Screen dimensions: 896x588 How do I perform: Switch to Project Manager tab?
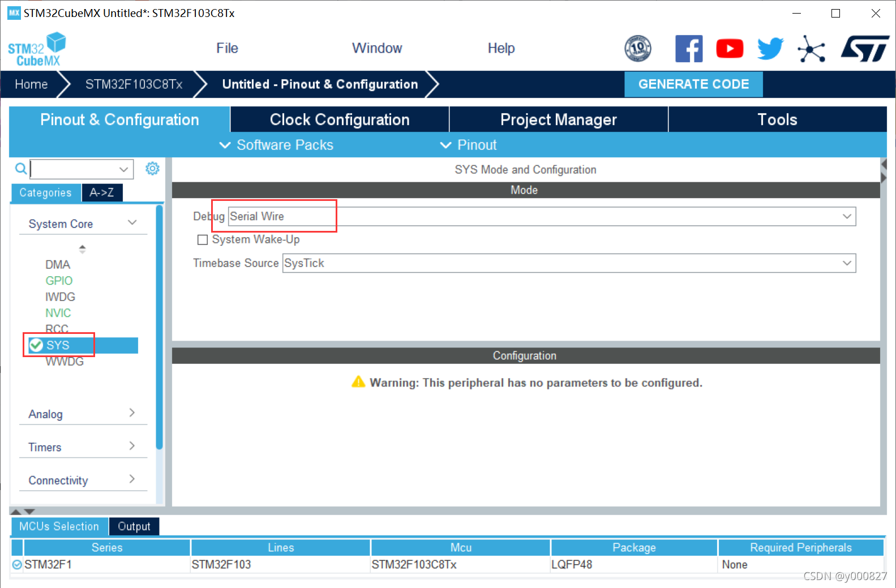[x=559, y=119]
